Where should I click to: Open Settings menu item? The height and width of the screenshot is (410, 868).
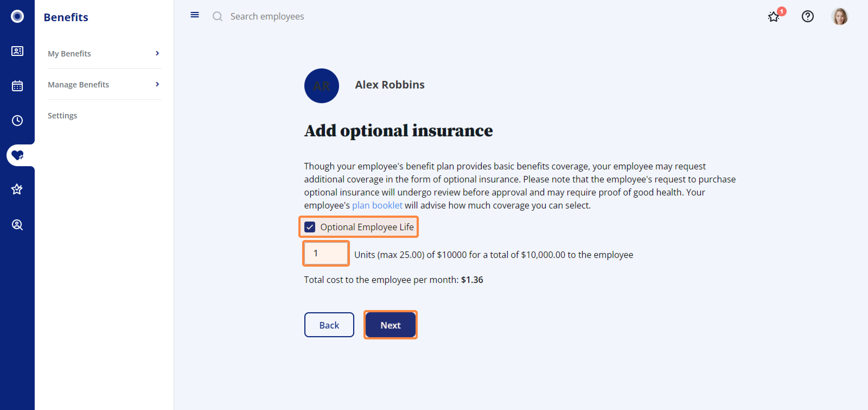62,115
